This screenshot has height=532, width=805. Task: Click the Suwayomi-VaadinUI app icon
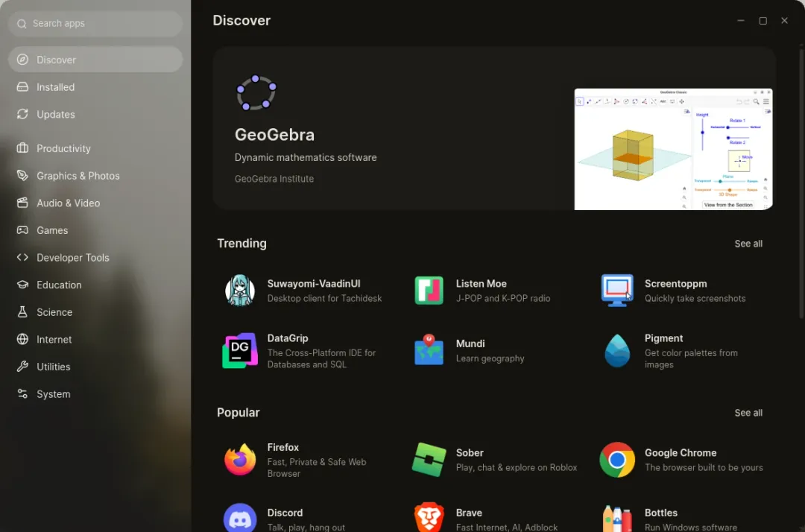tap(240, 291)
